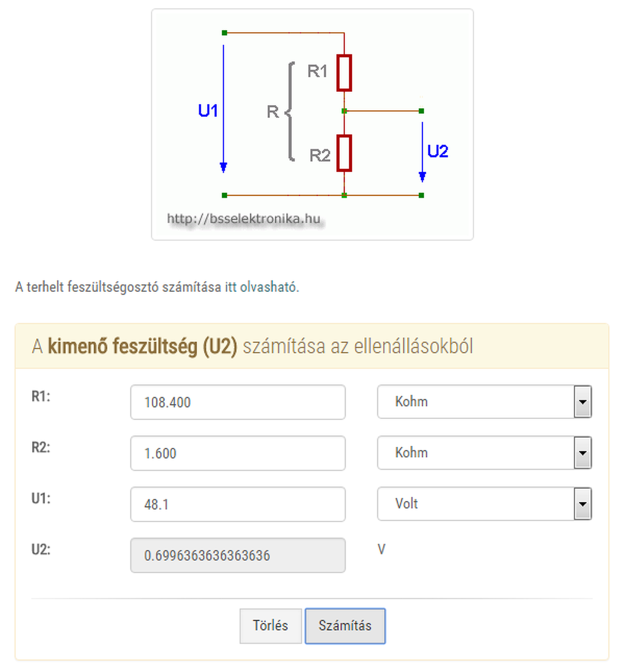Image resolution: width=625 pixels, height=672 pixels.
Task: Select the U2 result output field
Action: (x=237, y=555)
